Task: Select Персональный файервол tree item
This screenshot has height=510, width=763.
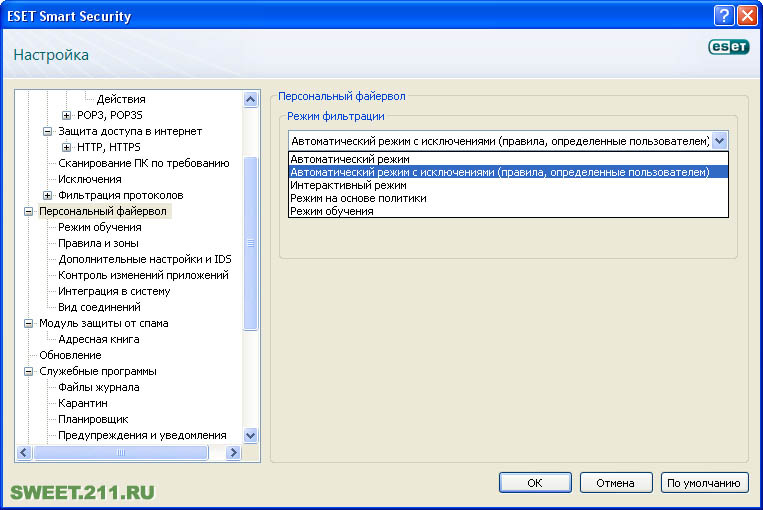Action: [x=103, y=212]
